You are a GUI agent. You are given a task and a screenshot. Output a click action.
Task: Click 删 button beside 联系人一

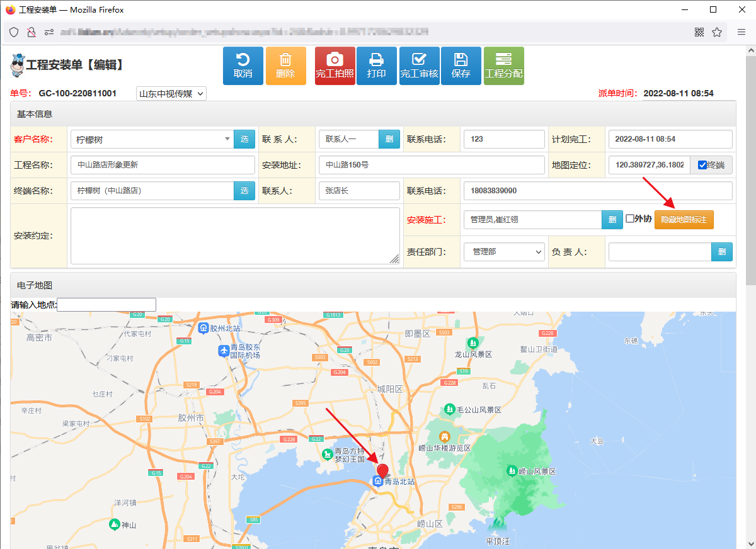coord(389,139)
